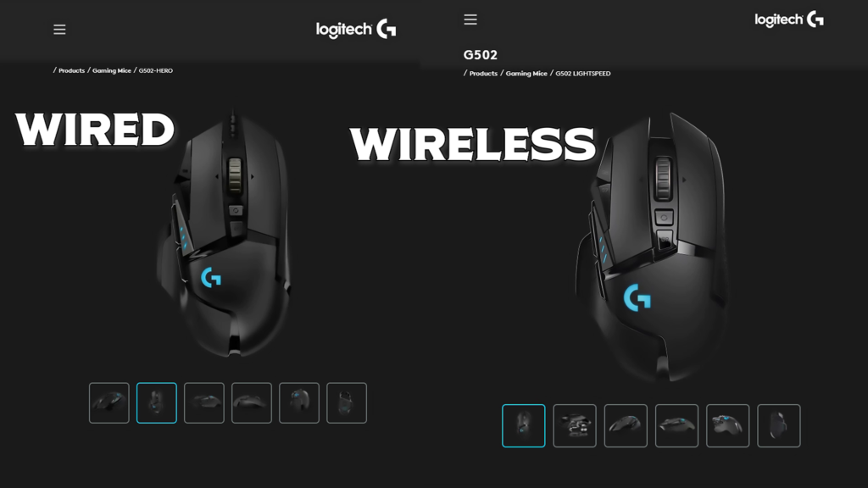Open Products breadcrumb on LIGHTSPEED page
Image resolution: width=868 pixels, height=488 pixels.
(x=483, y=74)
